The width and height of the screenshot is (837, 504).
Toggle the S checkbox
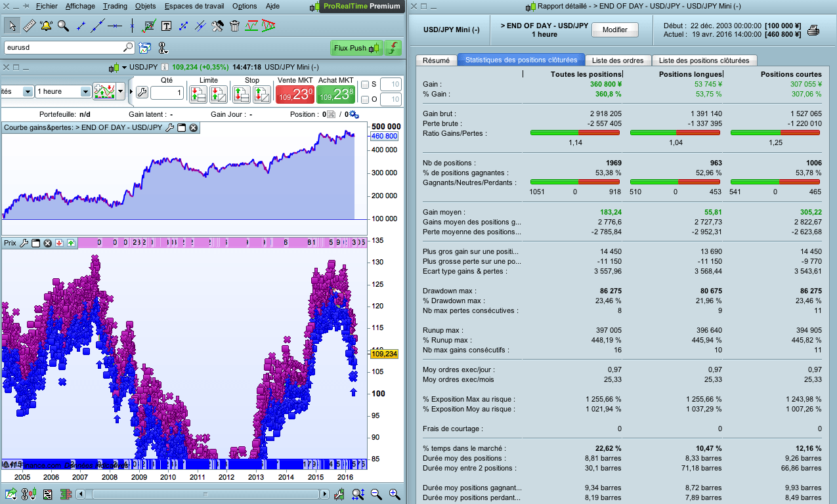(x=365, y=84)
